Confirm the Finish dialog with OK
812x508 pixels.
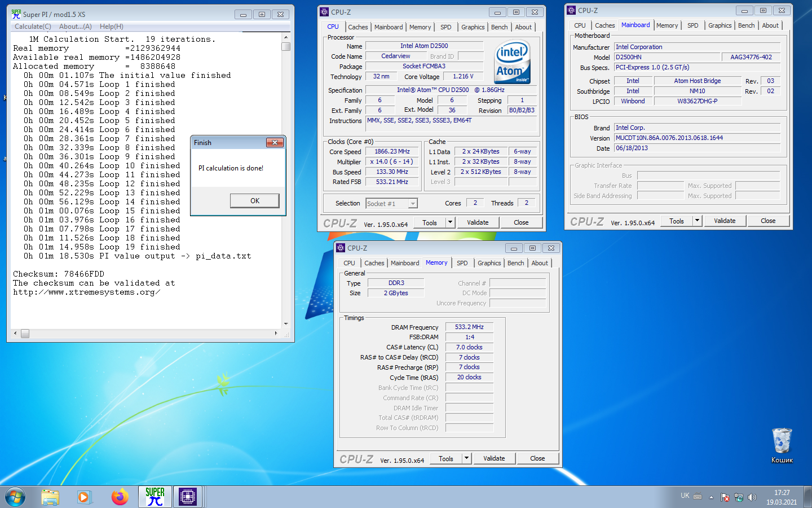255,201
